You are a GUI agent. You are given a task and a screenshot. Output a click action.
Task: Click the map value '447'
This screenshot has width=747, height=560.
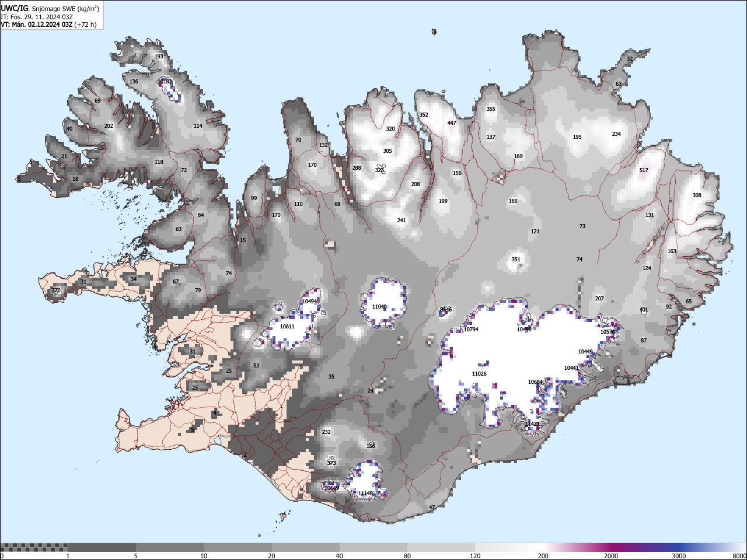452,123
